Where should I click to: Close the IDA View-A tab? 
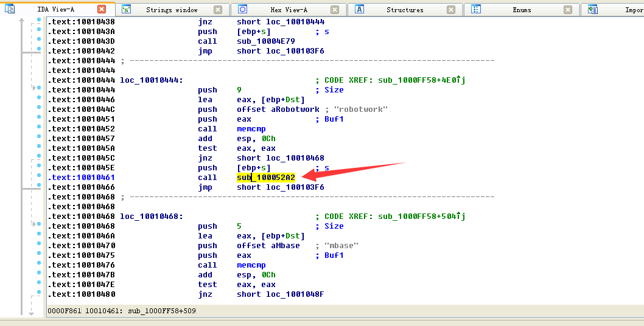pos(102,10)
